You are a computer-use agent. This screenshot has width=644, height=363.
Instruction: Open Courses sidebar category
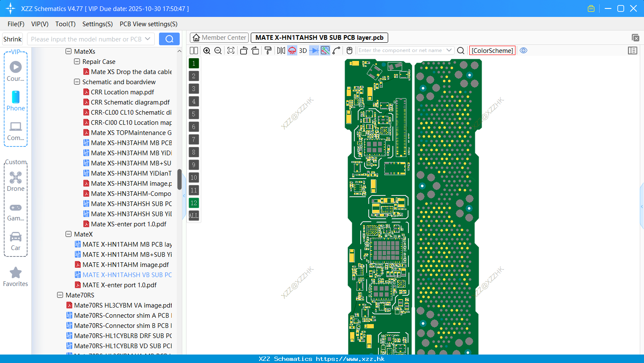[16, 71]
